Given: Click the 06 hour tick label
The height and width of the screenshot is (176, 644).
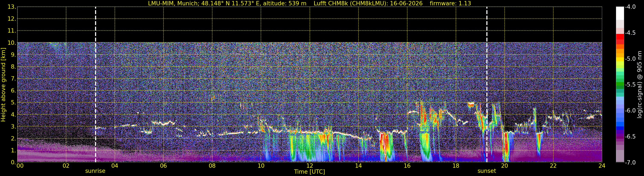Looking at the screenshot, I should click(163, 166).
